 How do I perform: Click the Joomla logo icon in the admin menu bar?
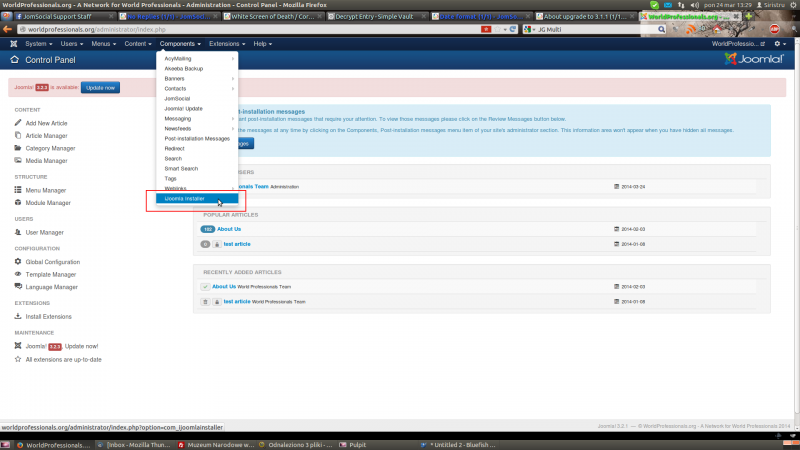point(14,44)
